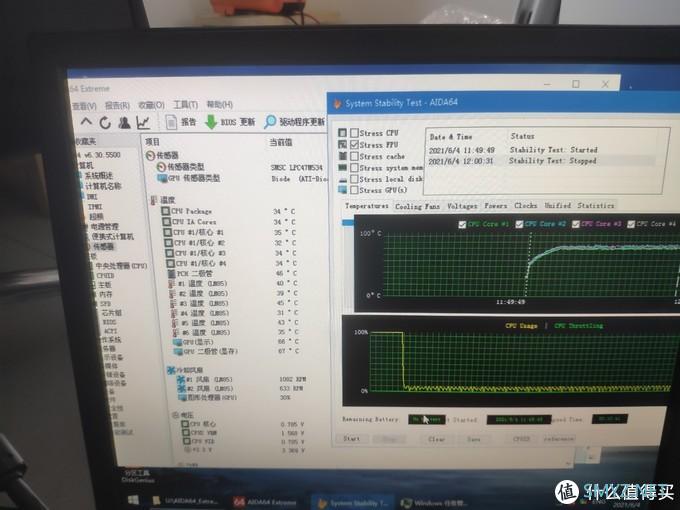Image resolution: width=680 pixels, height=510 pixels.
Task: Toggle the CPU Core #4 graph checkbox
Action: [x=631, y=224]
